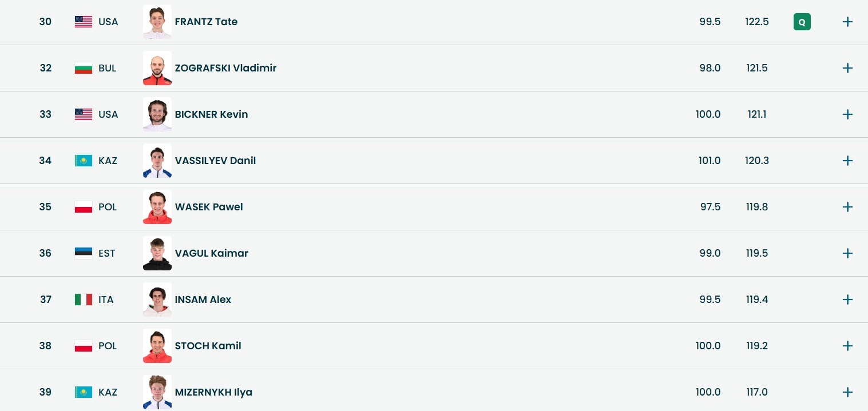Click VAGUL Kaimar athlete photo
868x411 pixels.
point(157,253)
